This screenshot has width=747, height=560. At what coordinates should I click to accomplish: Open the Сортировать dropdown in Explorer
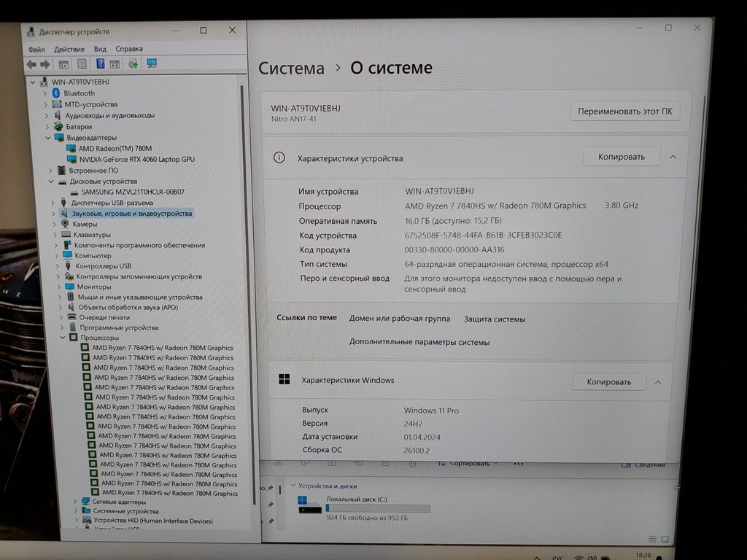[468, 463]
